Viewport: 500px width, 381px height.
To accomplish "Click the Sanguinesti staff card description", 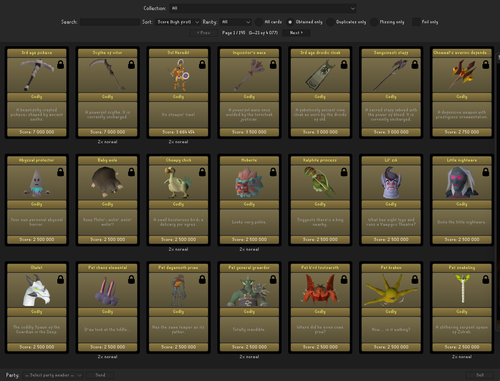I will 391,114.
